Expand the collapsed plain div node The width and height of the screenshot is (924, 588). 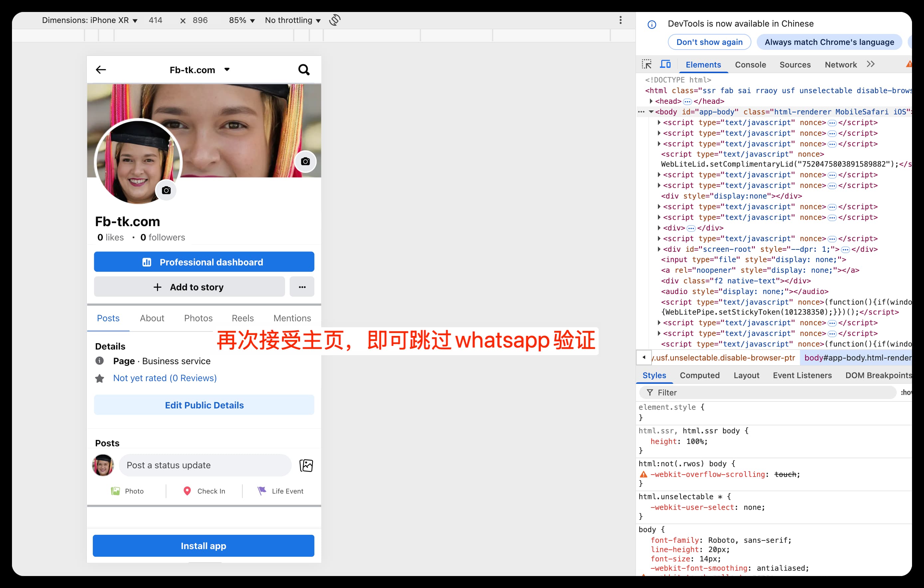659,228
